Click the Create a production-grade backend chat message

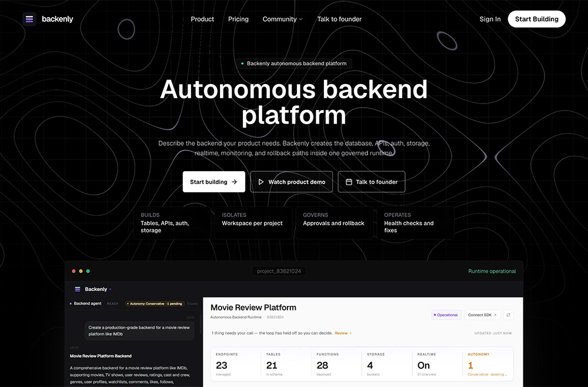(139, 331)
